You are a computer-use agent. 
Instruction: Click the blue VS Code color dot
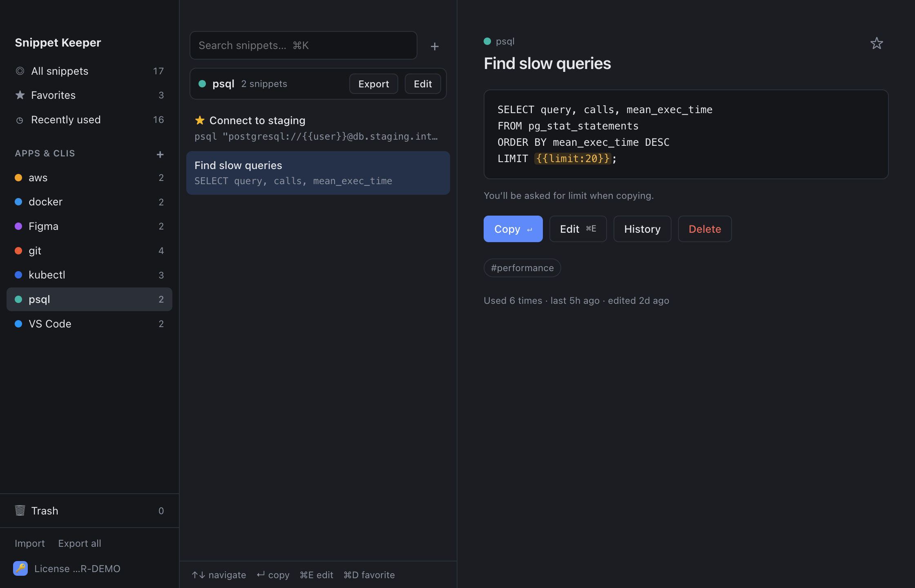[18, 324]
